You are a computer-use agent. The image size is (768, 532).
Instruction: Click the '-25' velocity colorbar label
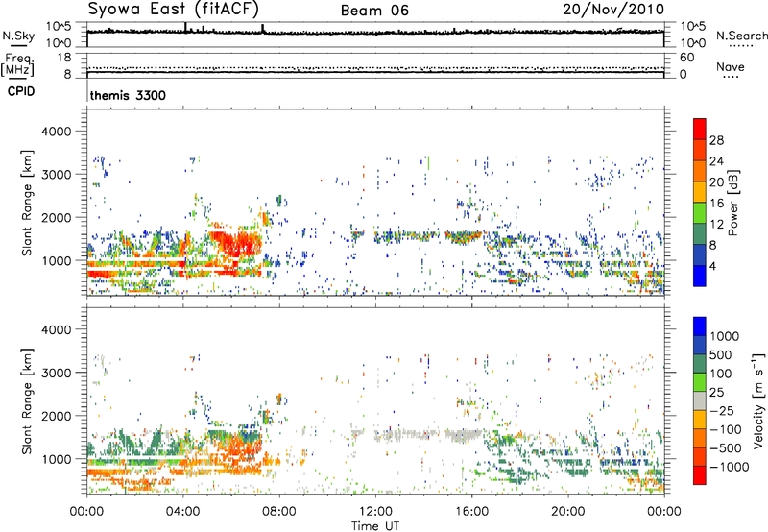721,411
